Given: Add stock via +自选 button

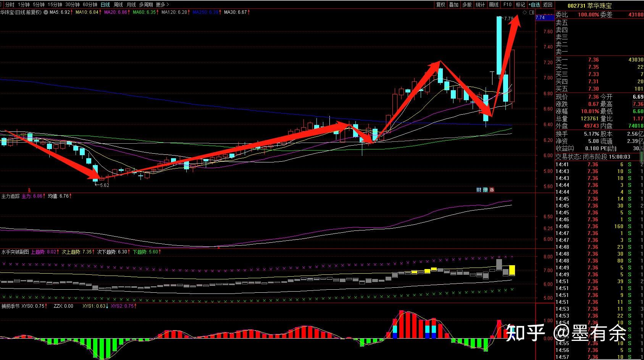Looking at the screenshot, I should click(x=534, y=5).
